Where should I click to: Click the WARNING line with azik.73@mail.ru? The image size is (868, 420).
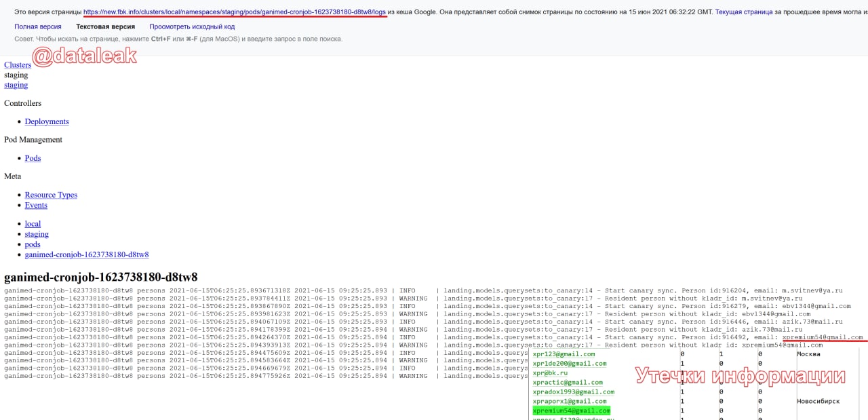click(x=403, y=330)
